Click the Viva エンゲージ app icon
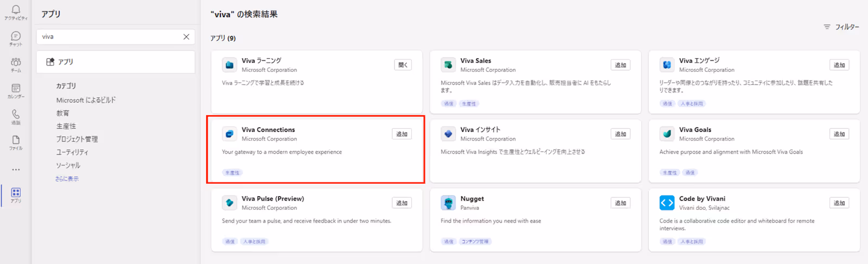The image size is (868, 264). (x=667, y=65)
